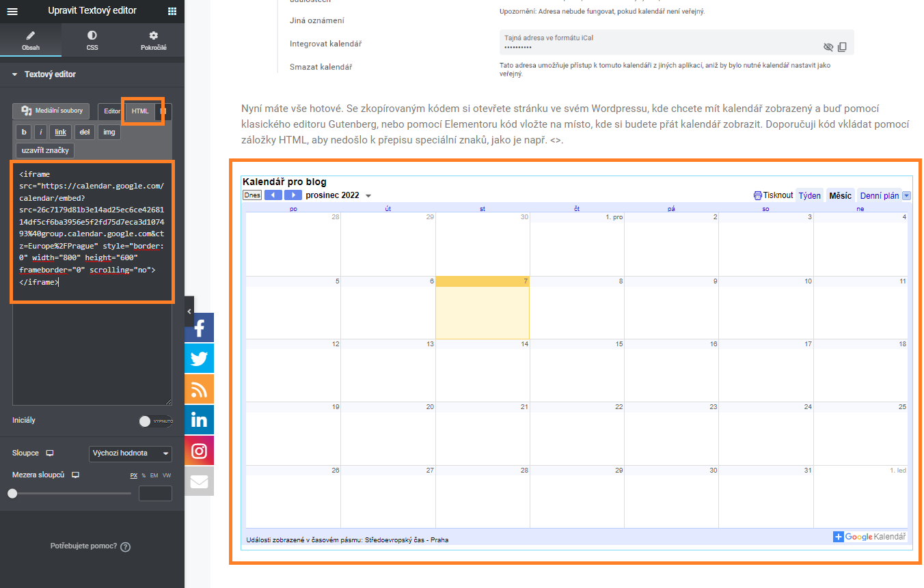Open the widgets grid panel icon
Viewport: 924px width, 588px height.
(172, 11)
